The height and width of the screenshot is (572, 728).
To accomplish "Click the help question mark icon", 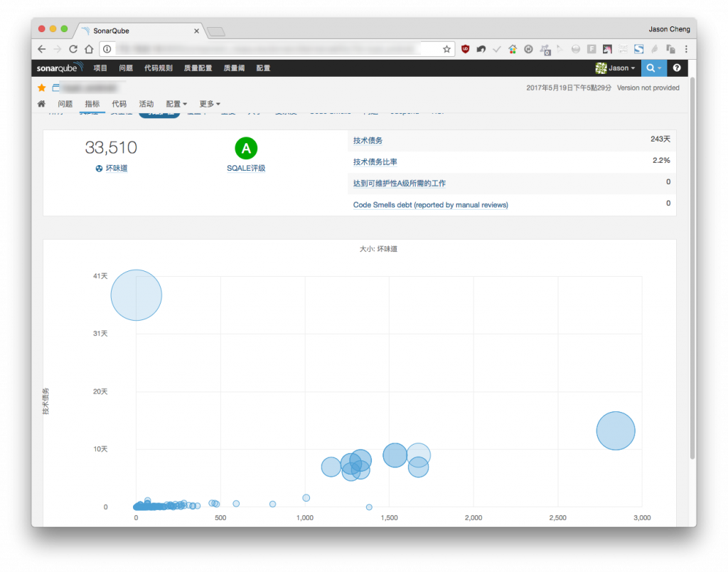I will click(677, 68).
